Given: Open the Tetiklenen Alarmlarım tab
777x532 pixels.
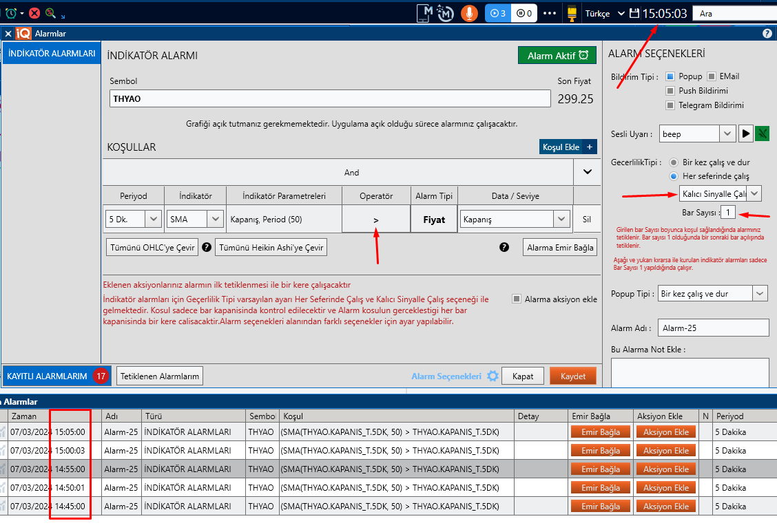Looking at the screenshot, I should (160, 376).
